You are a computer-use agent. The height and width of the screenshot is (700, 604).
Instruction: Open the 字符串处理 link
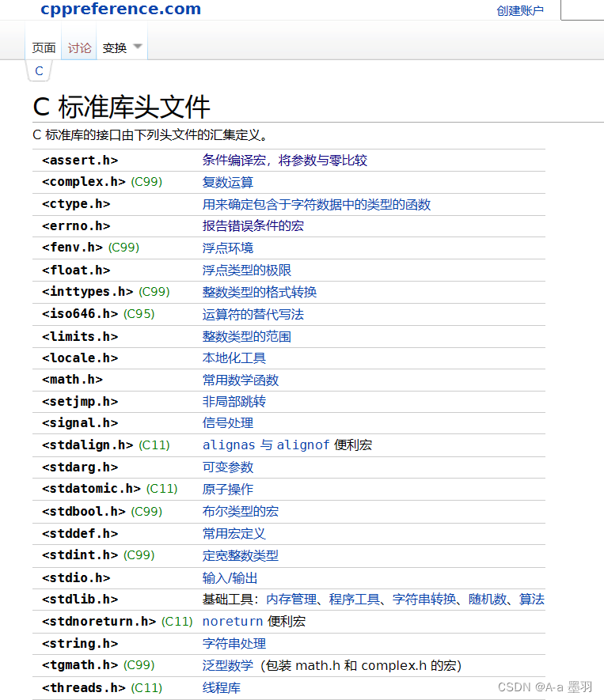pyautogui.click(x=234, y=643)
